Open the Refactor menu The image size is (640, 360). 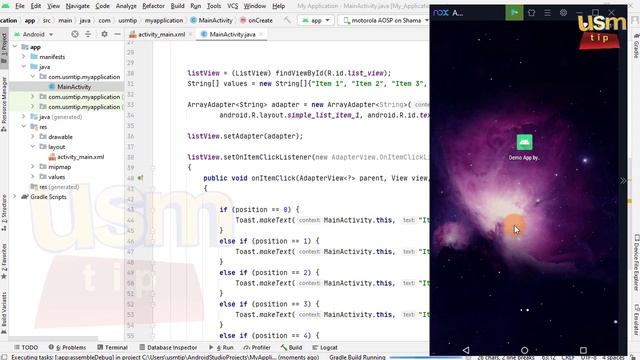tap(153, 6)
